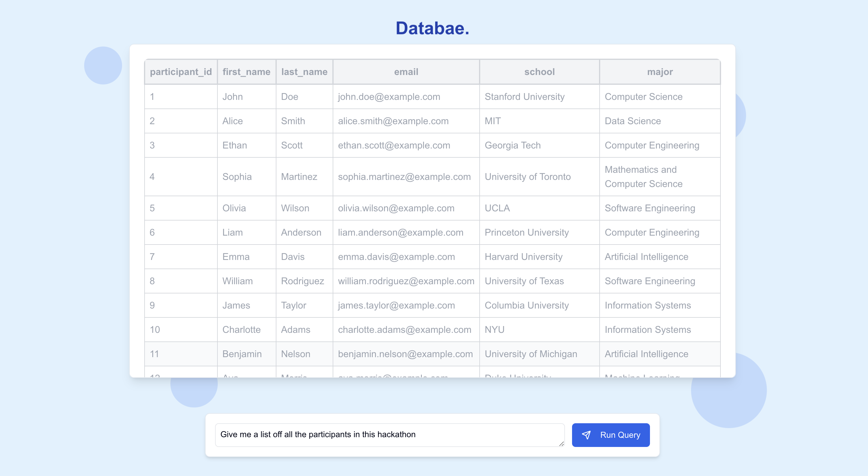Viewport: 868px width, 476px height.
Task: Select the Rodriguez last name cell
Action: (302, 281)
